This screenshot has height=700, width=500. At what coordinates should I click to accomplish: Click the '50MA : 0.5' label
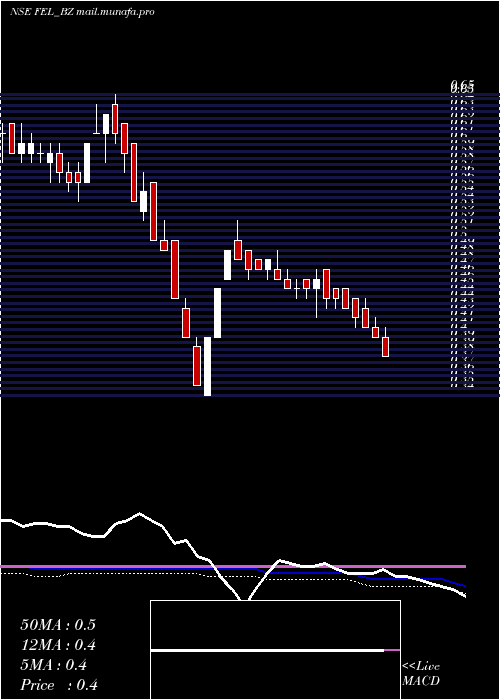point(58,625)
